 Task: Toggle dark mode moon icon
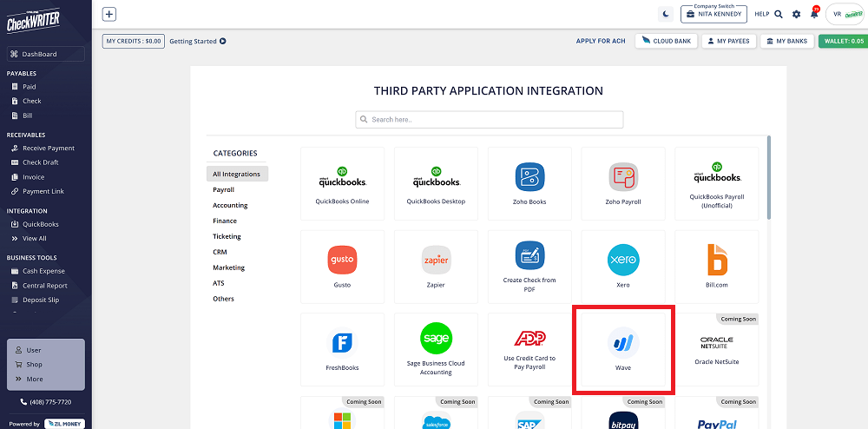[x=666, y=15]
